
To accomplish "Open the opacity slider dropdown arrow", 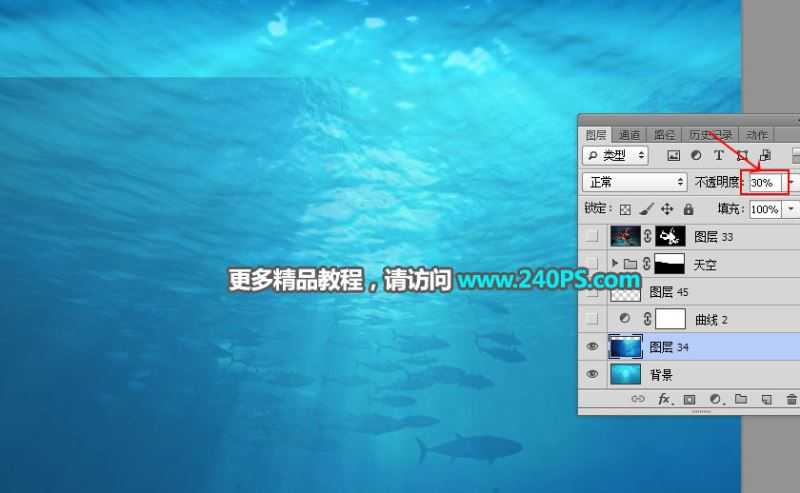I will [x=791, y=182].
